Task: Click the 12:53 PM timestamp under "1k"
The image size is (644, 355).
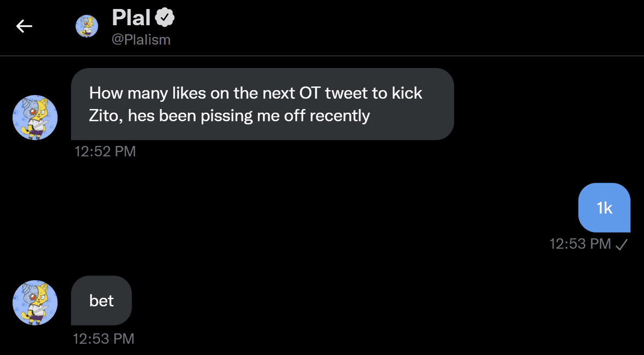Action: click(580, 244)
